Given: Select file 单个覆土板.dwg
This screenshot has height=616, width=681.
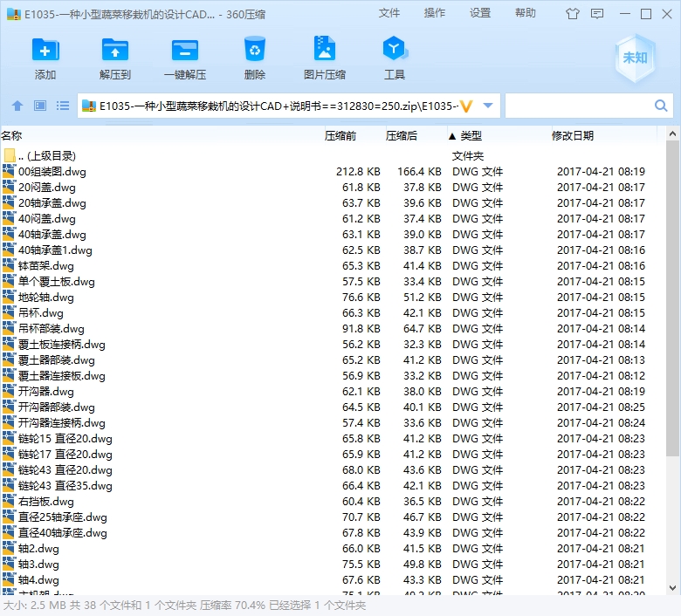Looking at the screenshot, I should click(x=57, y=281).
